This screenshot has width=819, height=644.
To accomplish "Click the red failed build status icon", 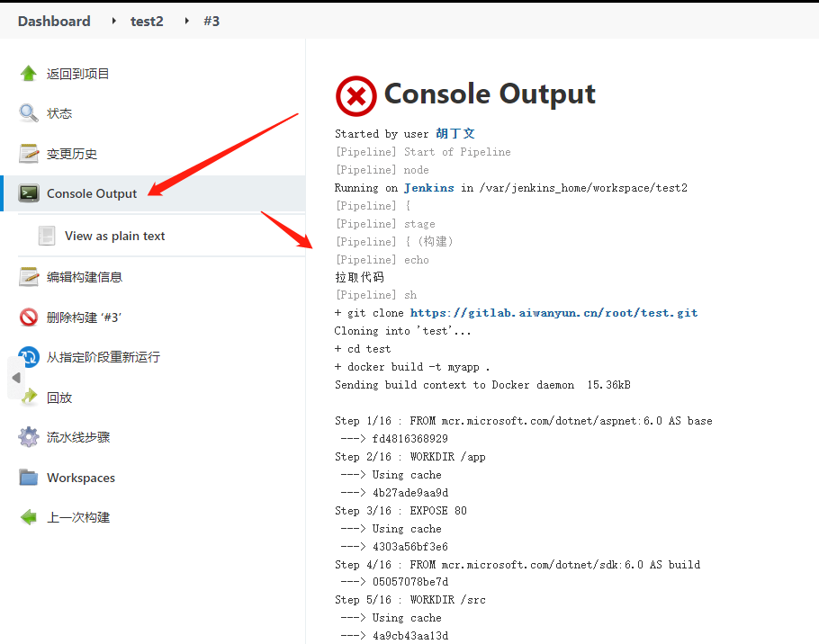I will (355, 95).
